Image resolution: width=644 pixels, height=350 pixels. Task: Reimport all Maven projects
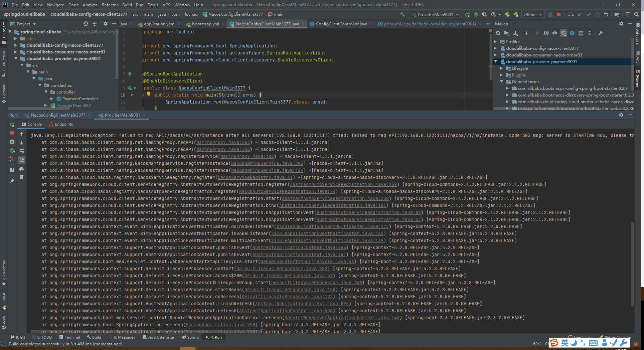click(498, 33)
